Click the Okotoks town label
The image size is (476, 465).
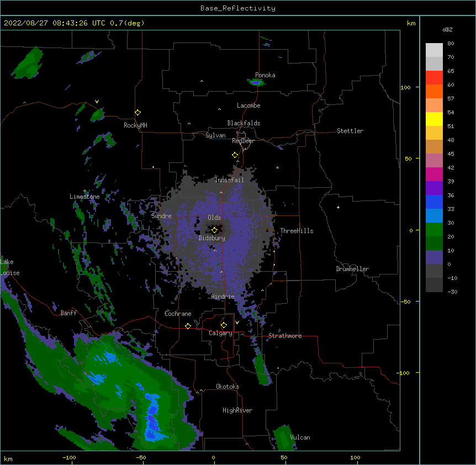(228, 387)
